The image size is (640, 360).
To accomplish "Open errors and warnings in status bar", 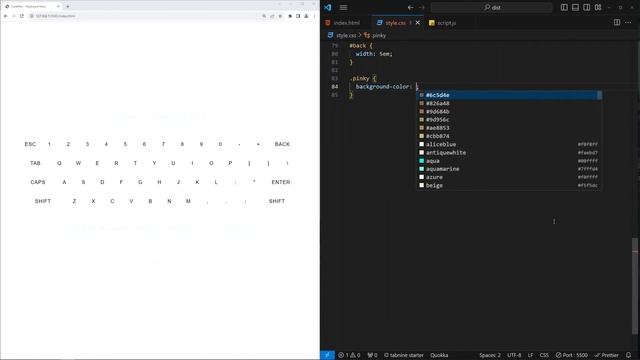I will click(x=349, y=355).
